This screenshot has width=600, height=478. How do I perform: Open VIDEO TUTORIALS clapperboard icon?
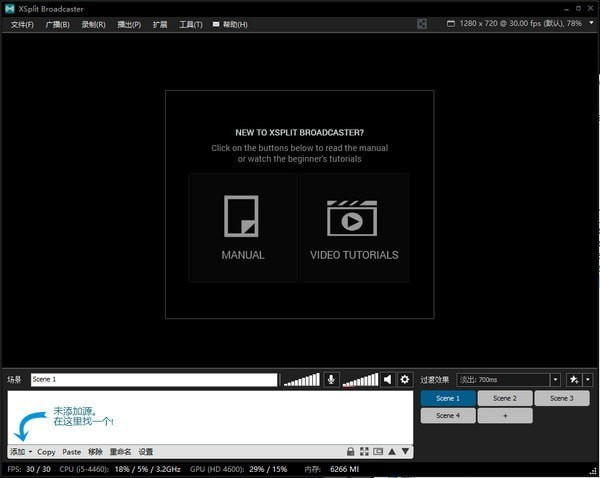coord(352,218)
